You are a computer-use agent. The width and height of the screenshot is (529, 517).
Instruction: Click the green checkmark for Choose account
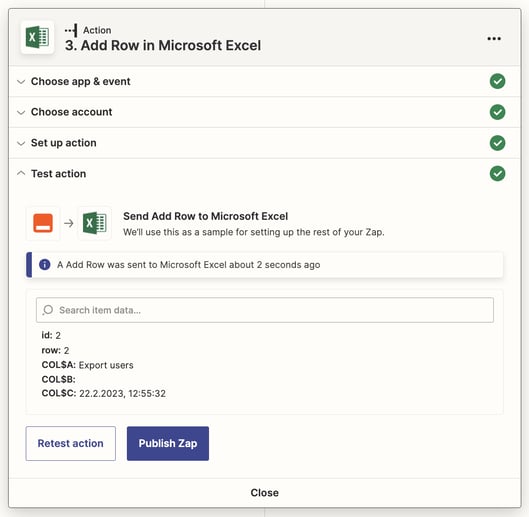pyautogui.click(x=497, y=112)
